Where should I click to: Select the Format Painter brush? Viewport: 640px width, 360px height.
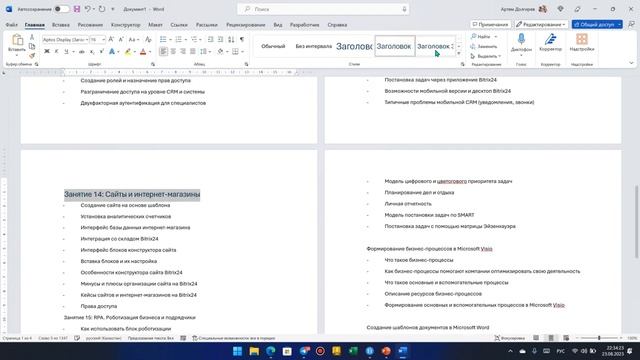(x=32, y=55)
